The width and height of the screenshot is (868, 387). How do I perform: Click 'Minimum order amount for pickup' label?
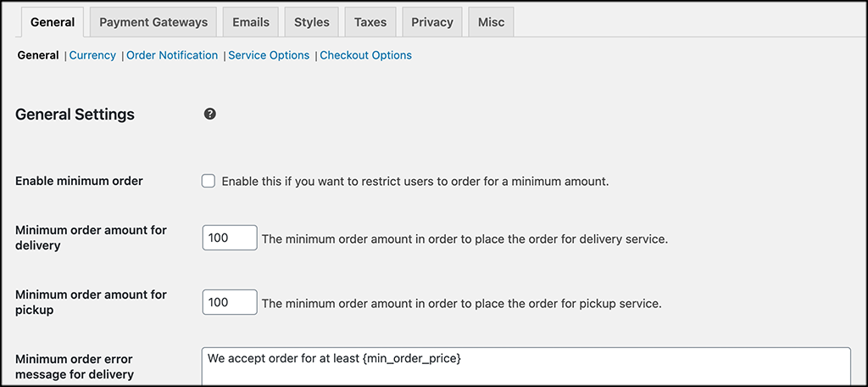coord(91,302)
